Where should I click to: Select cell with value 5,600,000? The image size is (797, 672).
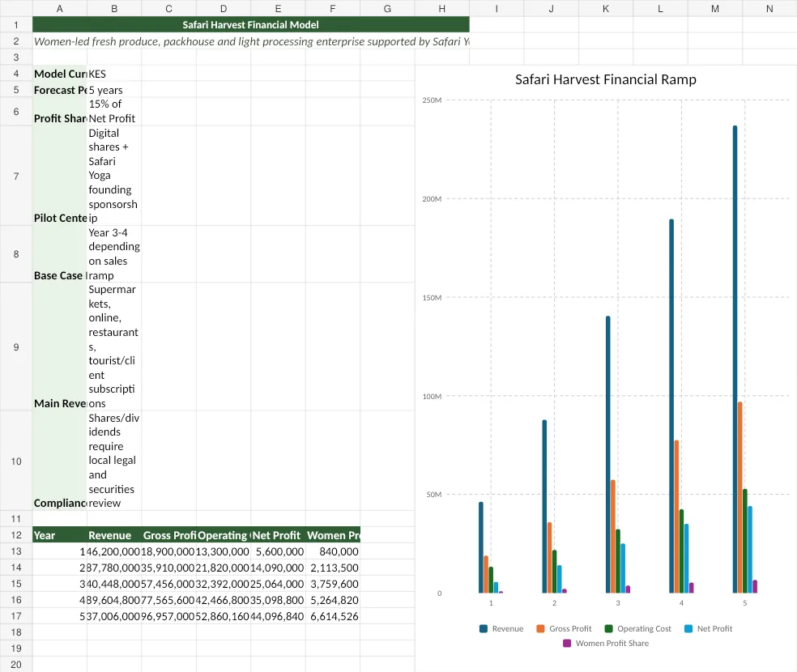(278, 551)
